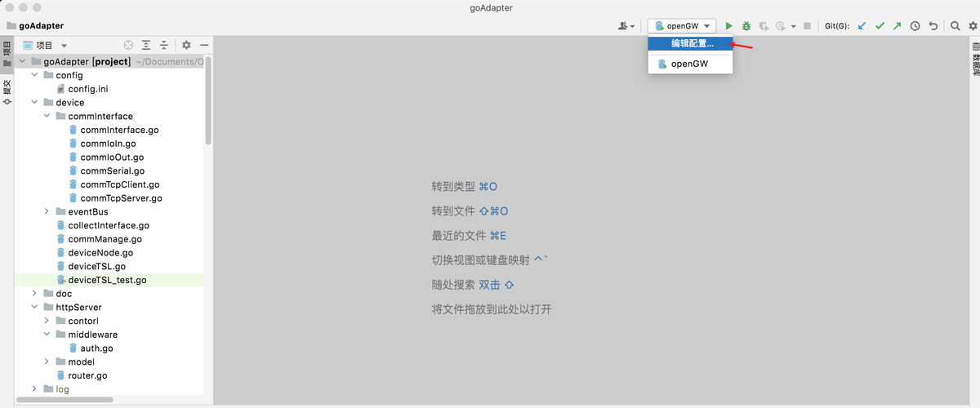
Task: Switch to the 项目 side tool tab
Action: coord(7,53)
